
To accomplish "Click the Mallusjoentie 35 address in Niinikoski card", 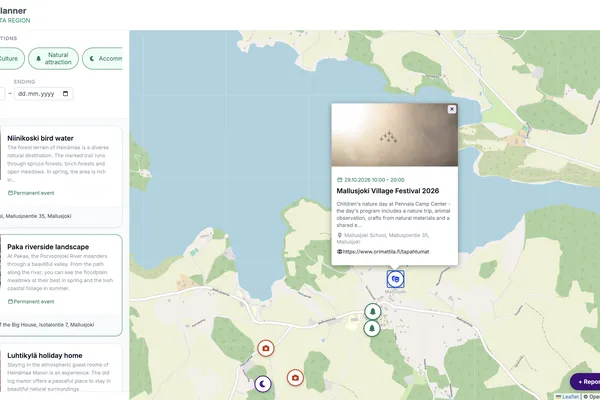I will pyautogui.click(x=36, y=216).
